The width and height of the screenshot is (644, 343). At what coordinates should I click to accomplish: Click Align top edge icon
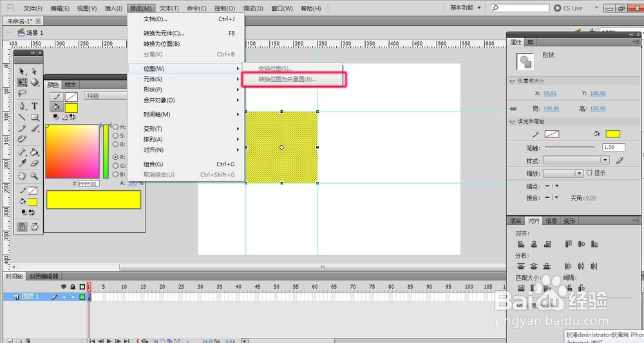pos(569,244)
